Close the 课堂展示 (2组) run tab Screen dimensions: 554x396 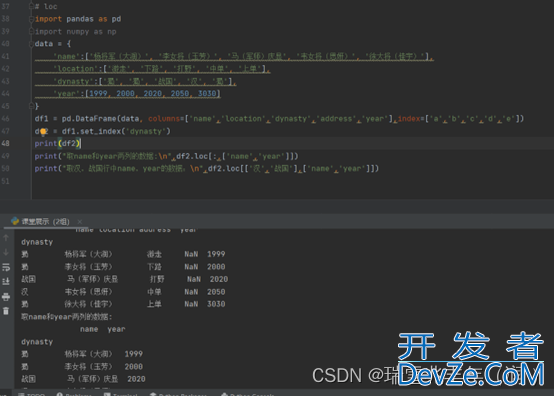click(79, 221)
